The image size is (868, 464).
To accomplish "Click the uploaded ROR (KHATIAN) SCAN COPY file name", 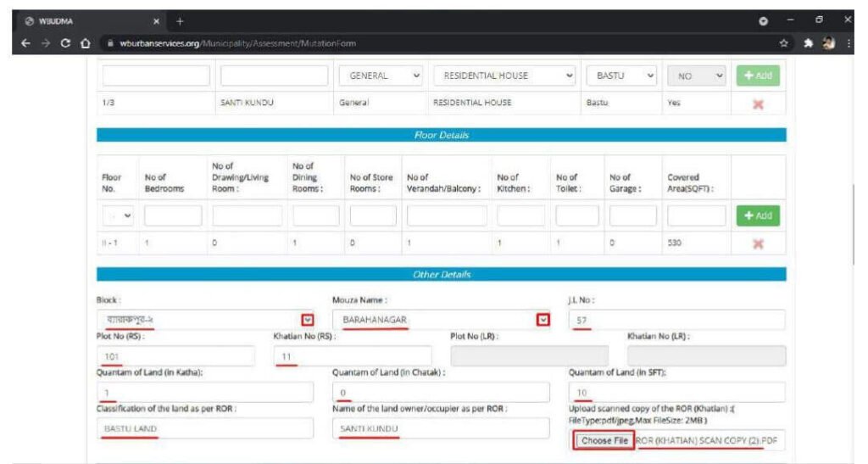I will coord(706,441).
